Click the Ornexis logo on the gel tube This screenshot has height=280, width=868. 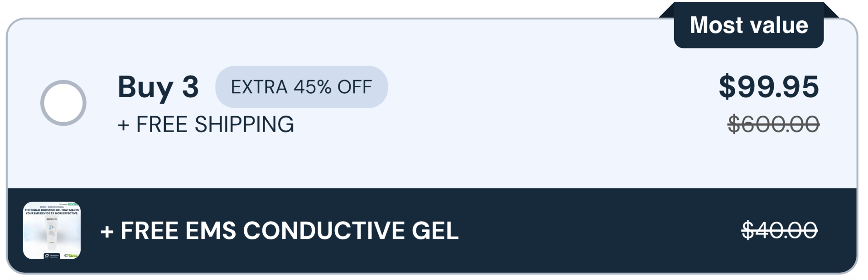tap(51, 219)
